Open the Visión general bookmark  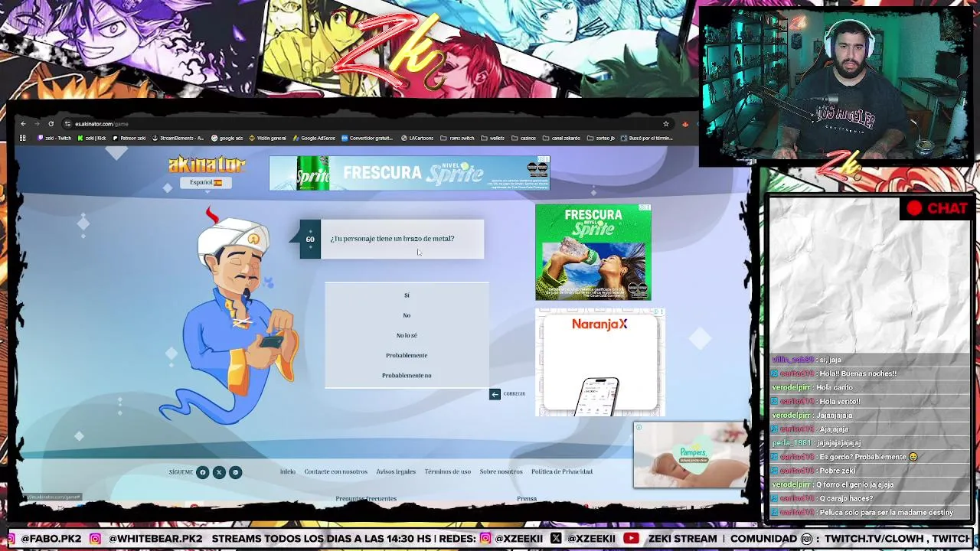(x=267, y=139)
